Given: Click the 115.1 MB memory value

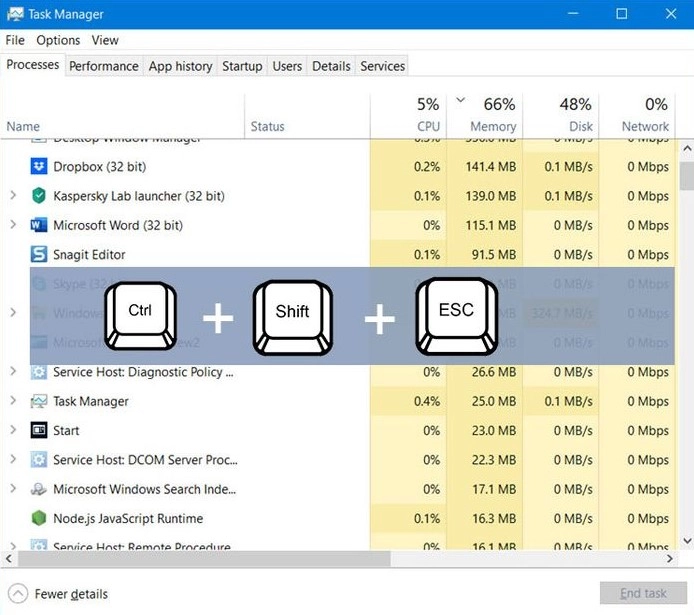Looking at the screenshot, I should tap(490, 225).
